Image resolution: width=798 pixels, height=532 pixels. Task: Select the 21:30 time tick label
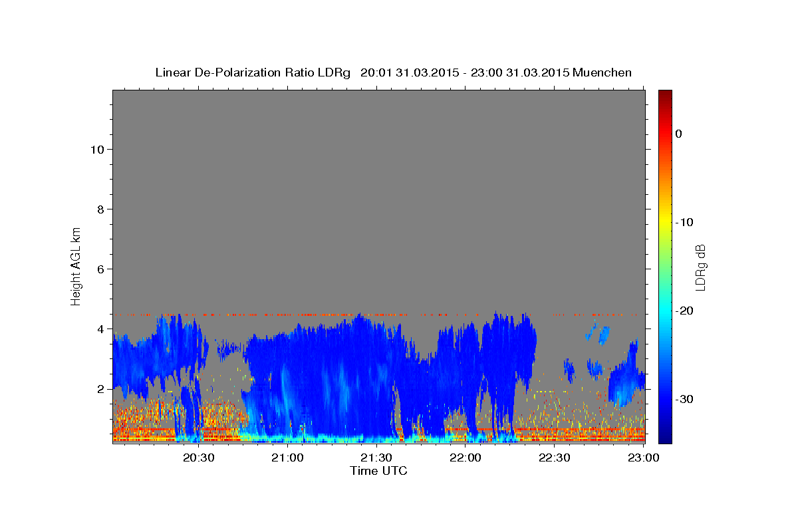coord(376,458)
